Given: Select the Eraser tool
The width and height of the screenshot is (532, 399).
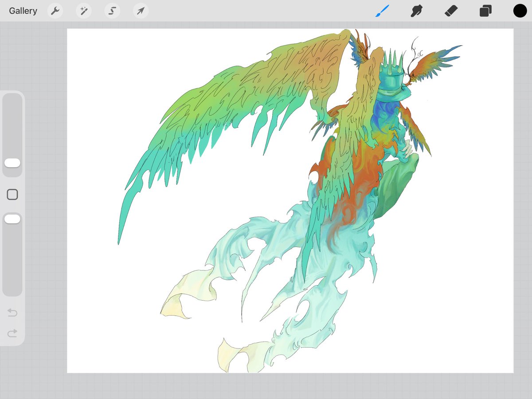Looking at the screenshot, I should (x=451, y=11).
